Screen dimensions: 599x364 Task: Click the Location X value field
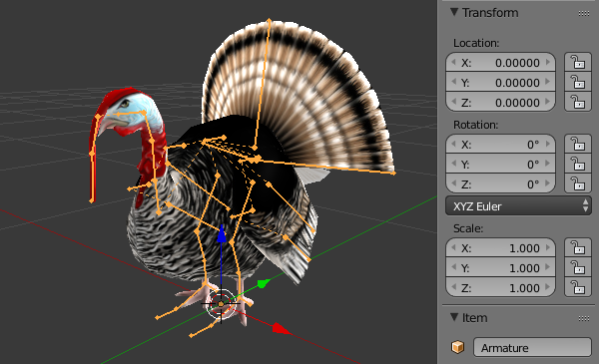click(x=500, y=63)
